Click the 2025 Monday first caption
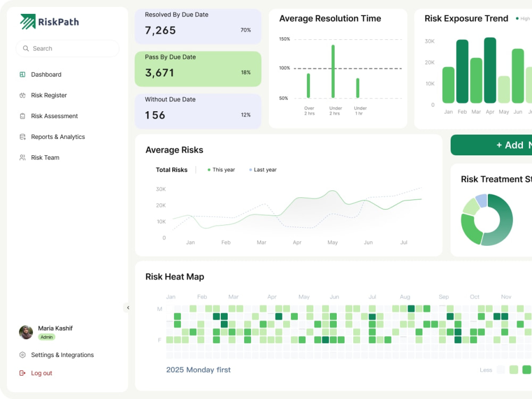Screen dimensions: 532x399 pyautogui.click(x=198, y=370)
